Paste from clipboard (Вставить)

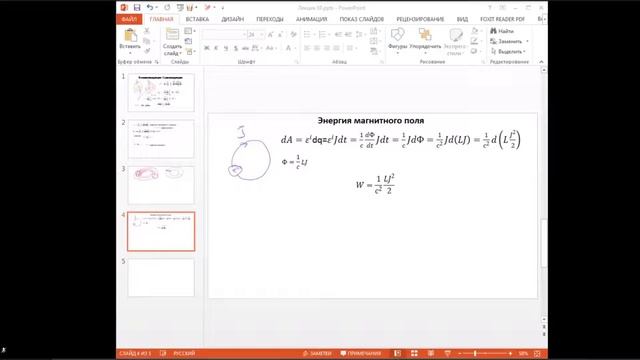click(x=130, y=41)
